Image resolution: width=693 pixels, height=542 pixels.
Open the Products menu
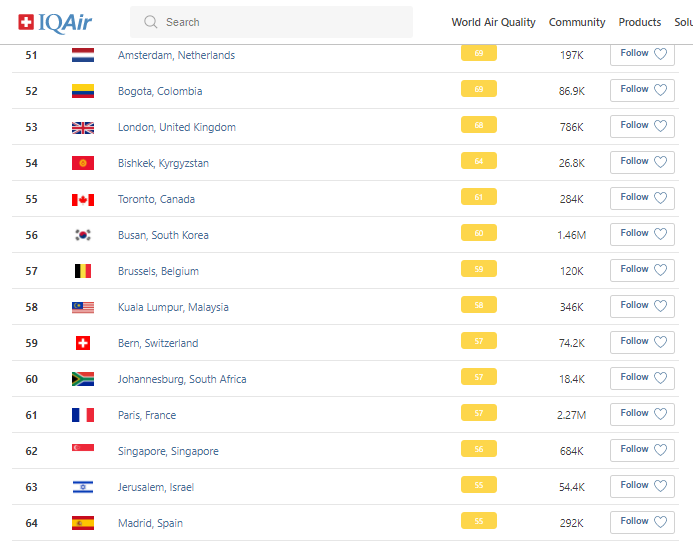click(640, 22)
